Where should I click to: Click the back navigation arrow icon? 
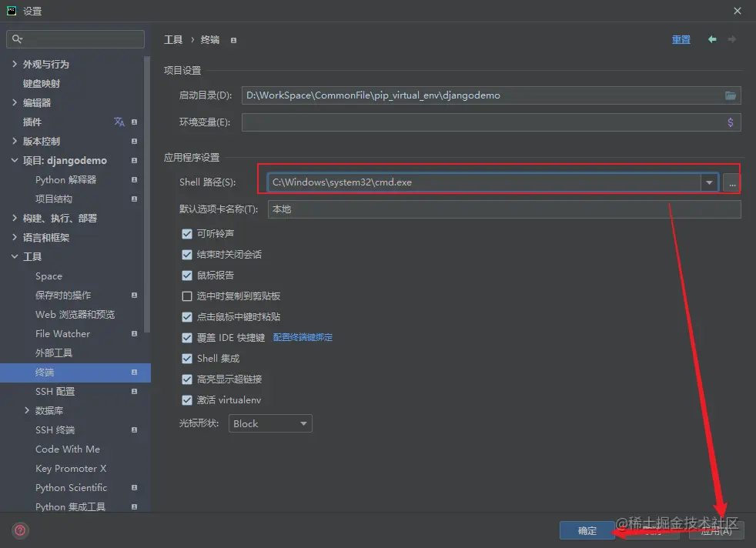712,39
